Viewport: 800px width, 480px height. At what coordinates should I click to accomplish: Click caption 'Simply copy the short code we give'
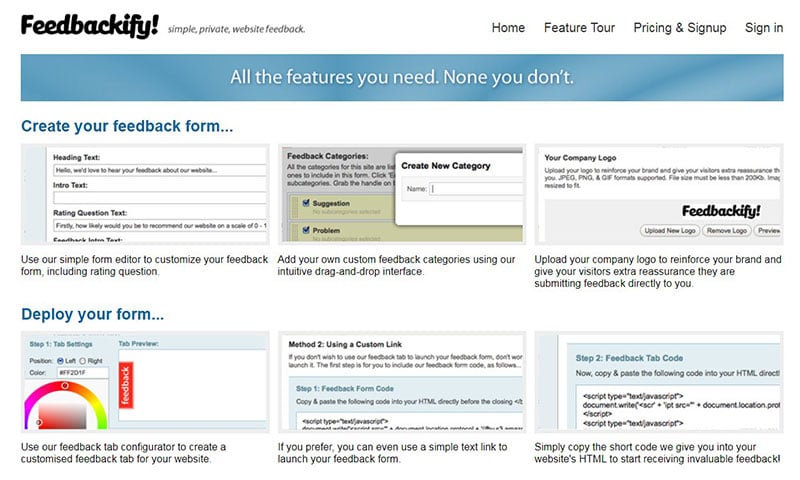point(657,453)
